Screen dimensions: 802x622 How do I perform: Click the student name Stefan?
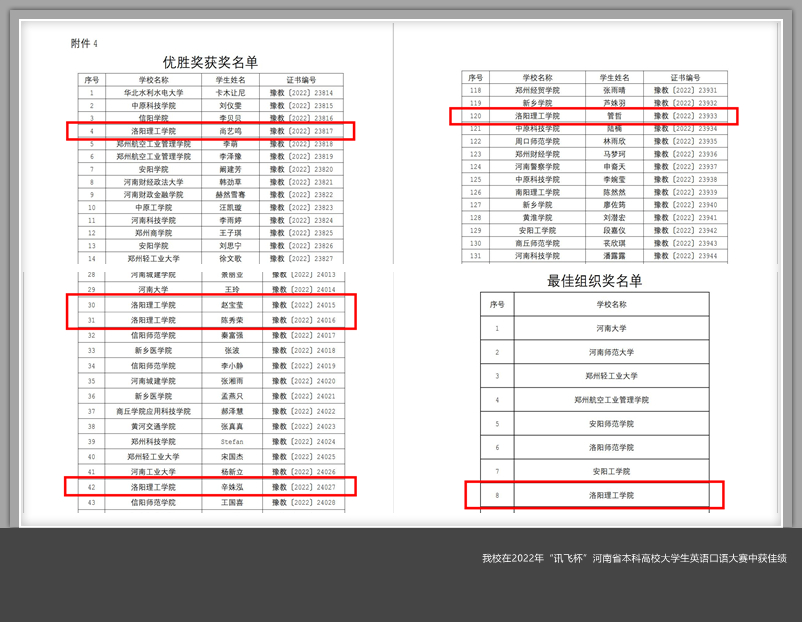pyautogui.click(x=231, y=441)
